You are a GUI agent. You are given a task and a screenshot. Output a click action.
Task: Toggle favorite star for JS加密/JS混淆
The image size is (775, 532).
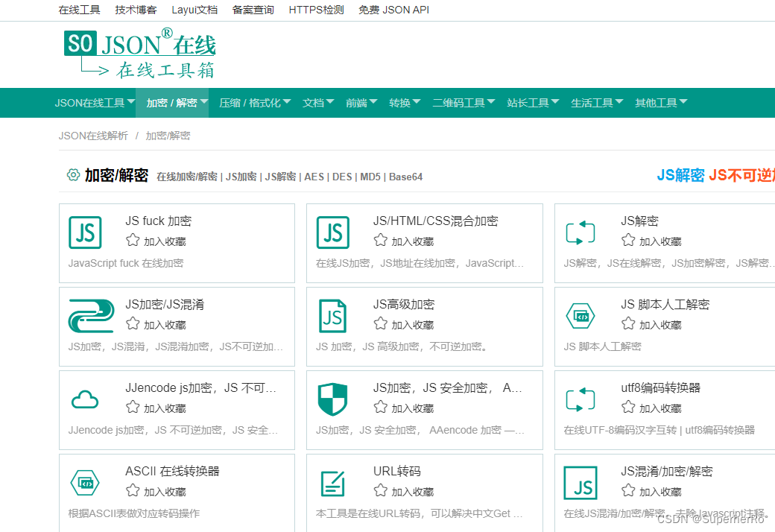tap(133, 324)
